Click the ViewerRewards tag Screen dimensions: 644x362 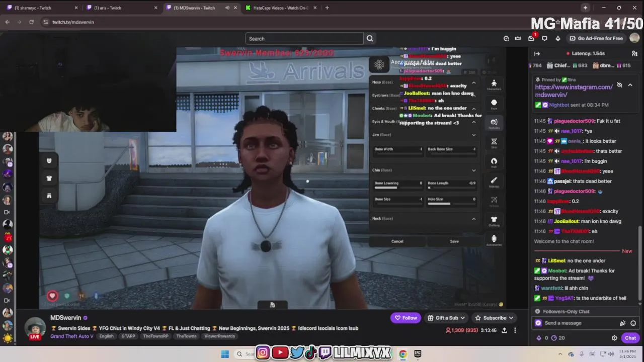[x=219, y=336]
